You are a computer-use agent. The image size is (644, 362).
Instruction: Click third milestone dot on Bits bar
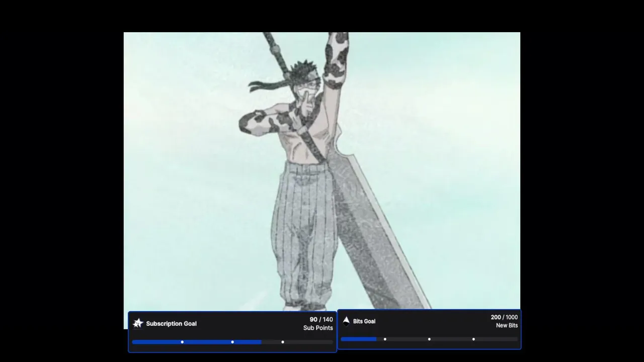pyautogui.click(x=473, y=339)
